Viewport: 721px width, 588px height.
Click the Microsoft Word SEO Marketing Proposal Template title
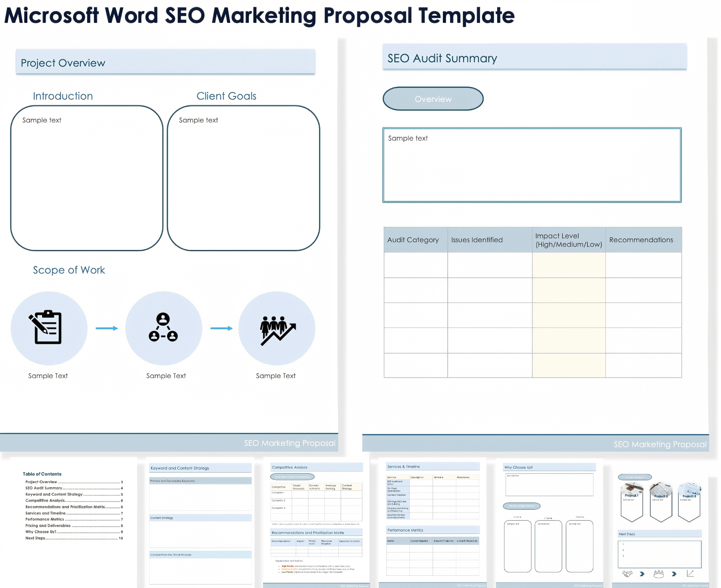(259, 16)
